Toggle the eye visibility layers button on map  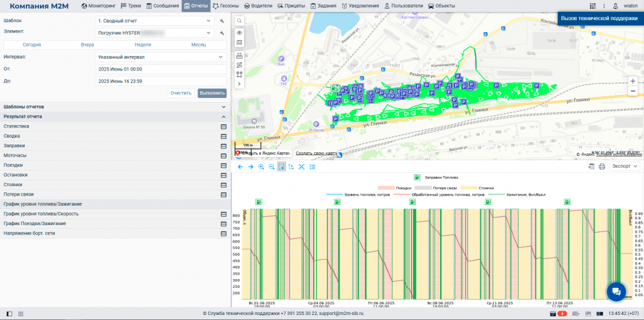[x=240, y=33]
